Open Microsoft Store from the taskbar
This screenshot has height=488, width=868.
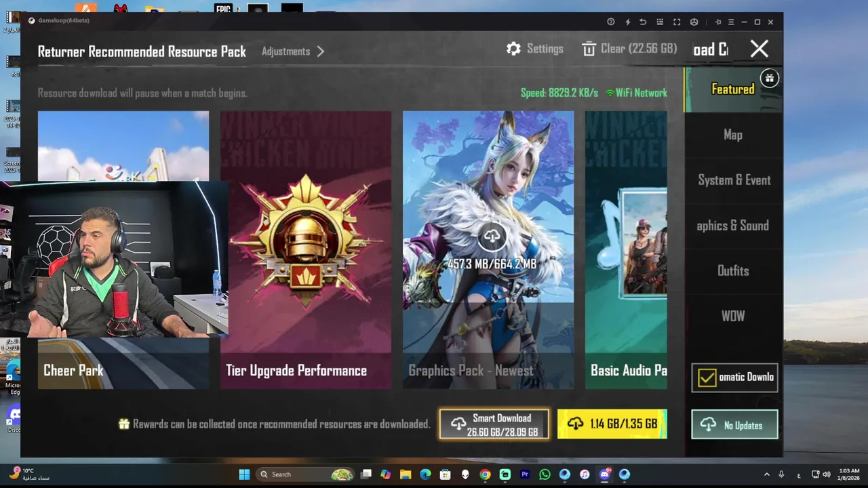coord(445,474)
